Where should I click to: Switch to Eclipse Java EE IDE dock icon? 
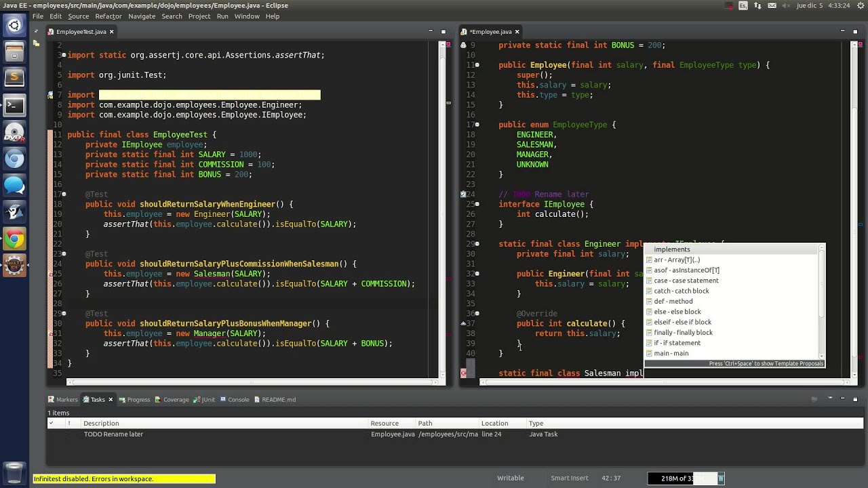coord(14,265)
